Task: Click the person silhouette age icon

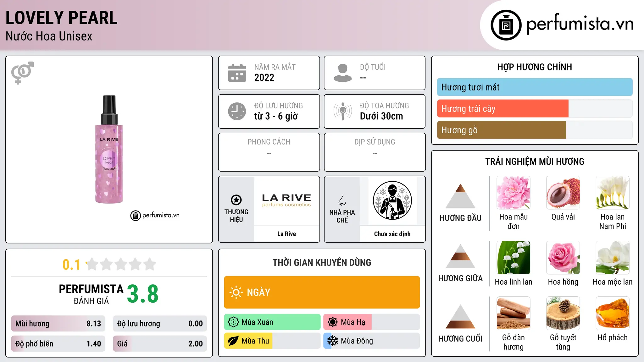Action: (343, 73)
